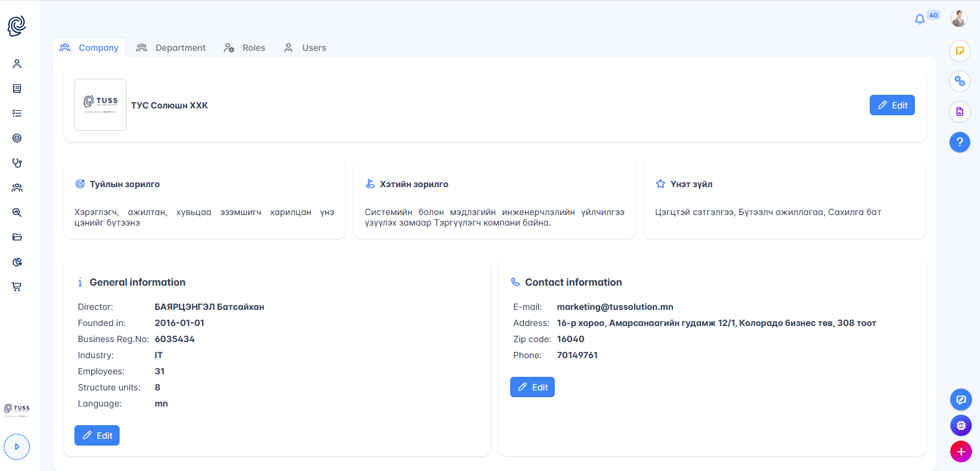
Task: Click the TUSS logo at sidebar bottom
Action: point(17,409)
